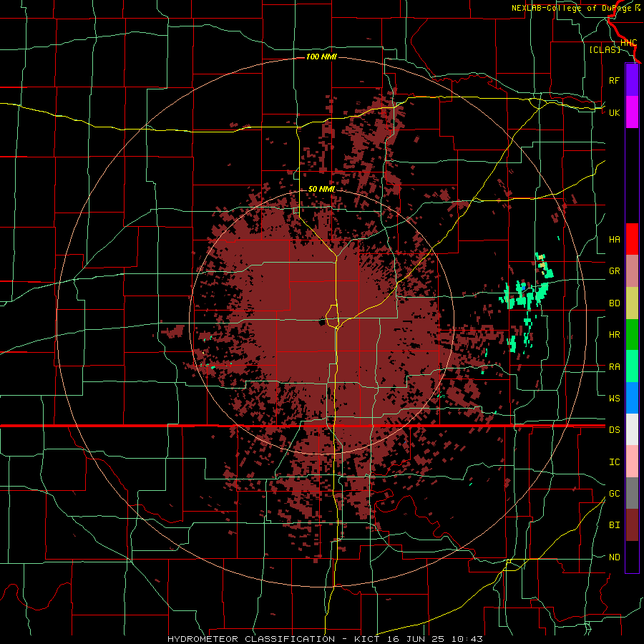Click the 10:43 timestamp
The width and height of the screenshot is (644, 644).
(x=467, y=639)
